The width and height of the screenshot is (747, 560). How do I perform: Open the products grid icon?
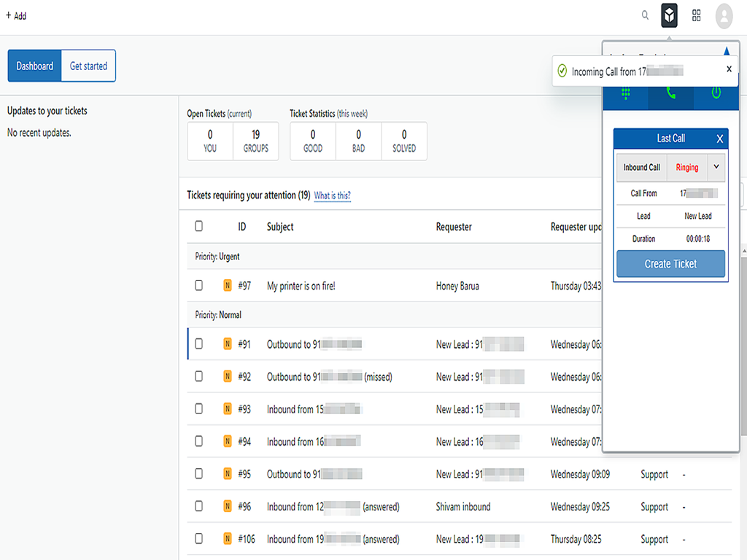697,15
